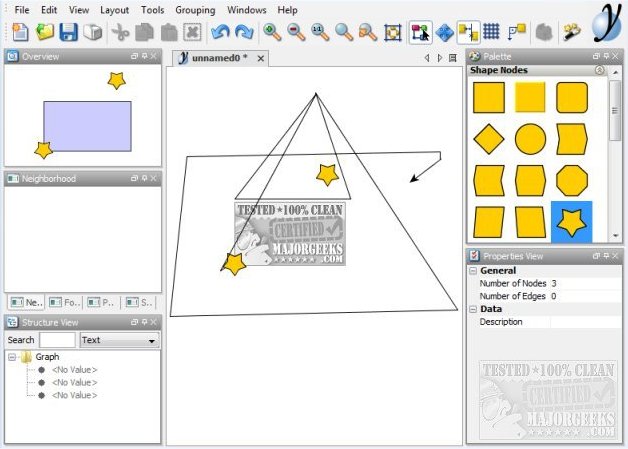Screen dimensions: 628x449
Task: Click the Print toolbar icon
Action: 93,32
